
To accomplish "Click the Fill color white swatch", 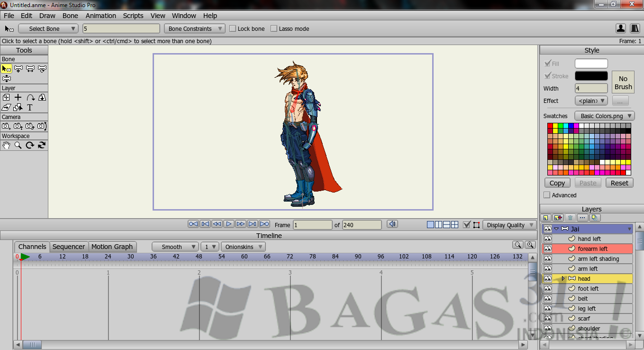I will pyautogui.click(x=591, y=64).
